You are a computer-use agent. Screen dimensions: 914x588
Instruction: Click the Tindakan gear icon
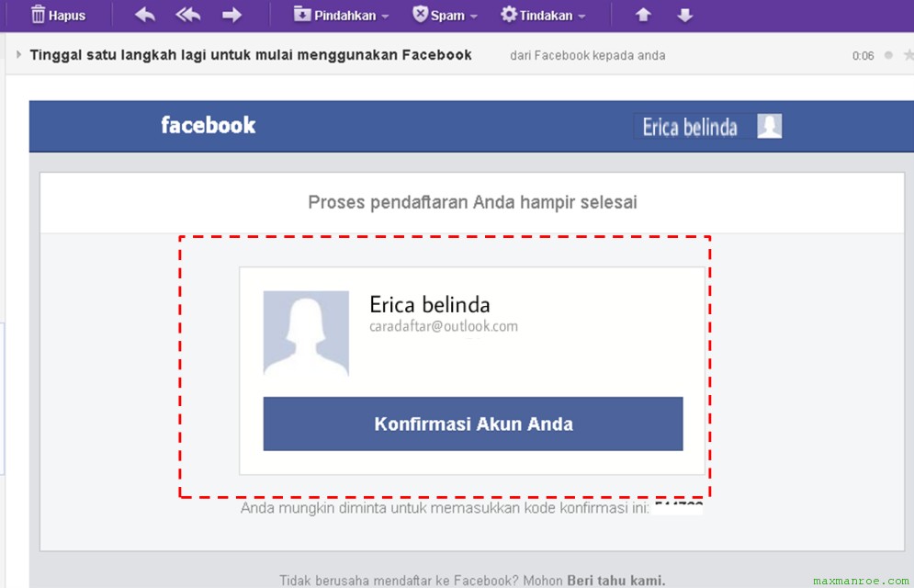509,15
